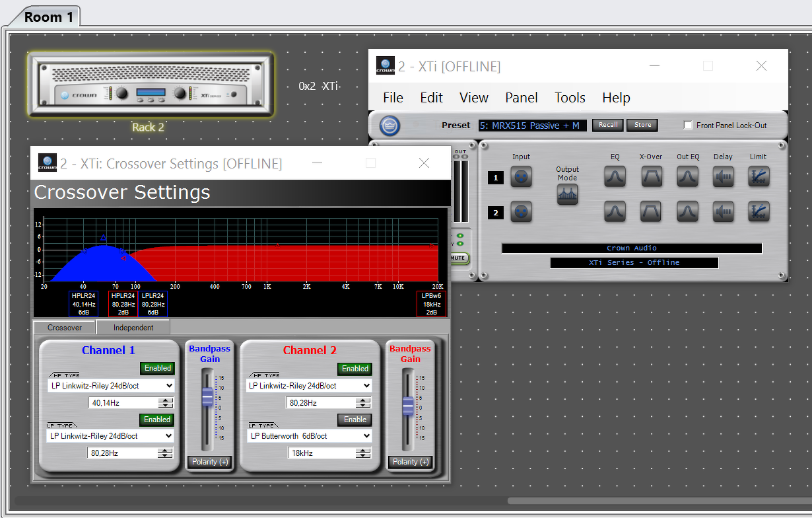Screen dimensions: 812x518
Task: Open the Panel menu
Action: 522,98
